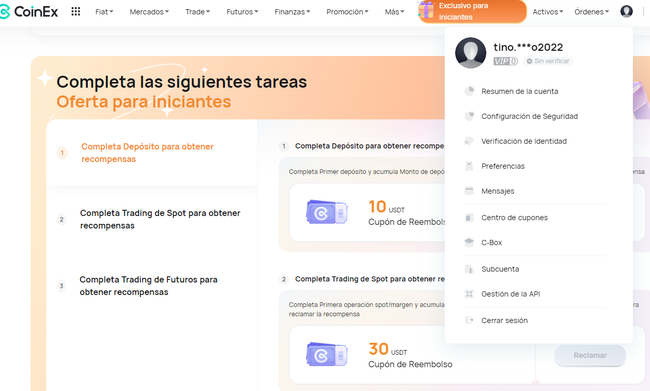
Task: Expand the Fiat dropdown menu
Action: 104,12
